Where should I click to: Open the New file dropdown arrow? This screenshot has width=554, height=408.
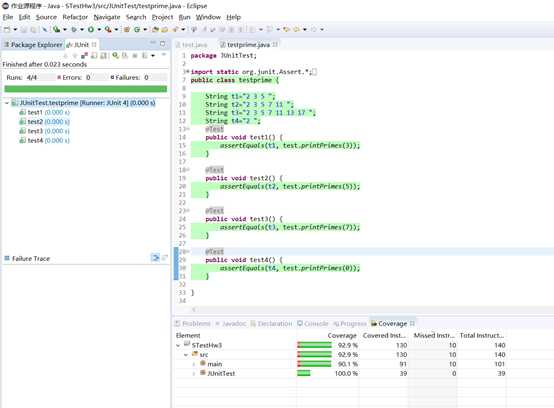(15, 30)
